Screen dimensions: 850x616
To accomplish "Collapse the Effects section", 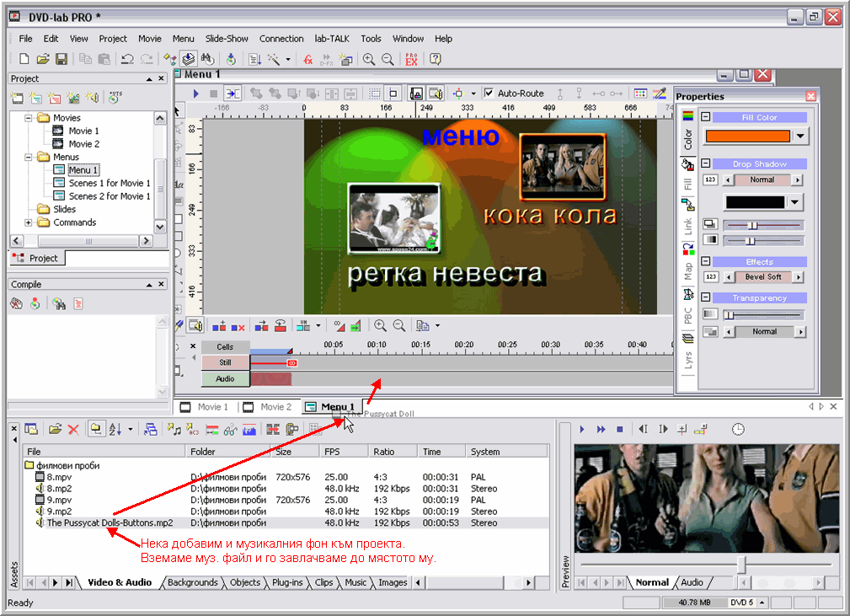I will (705, 261).
